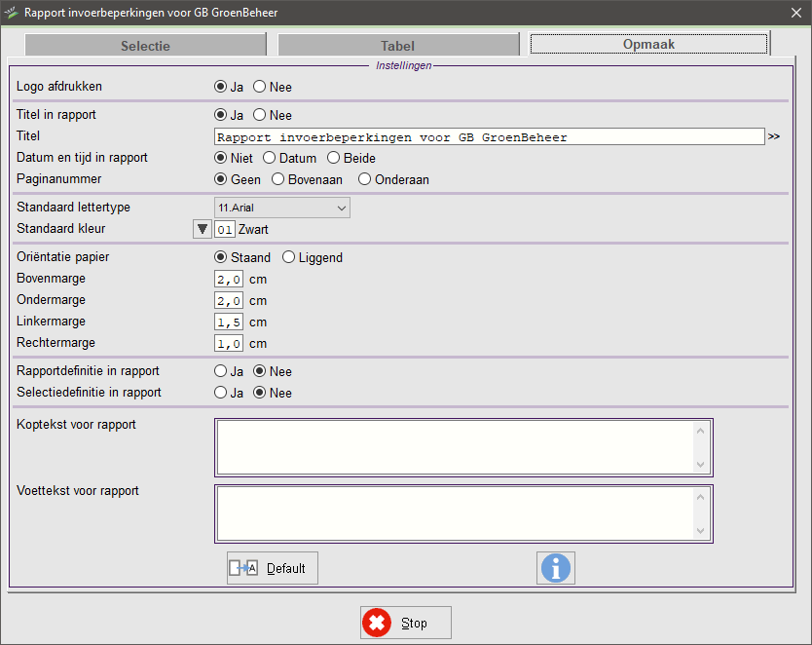
Task: Click the blue information icon
Action: pos(556,568)
